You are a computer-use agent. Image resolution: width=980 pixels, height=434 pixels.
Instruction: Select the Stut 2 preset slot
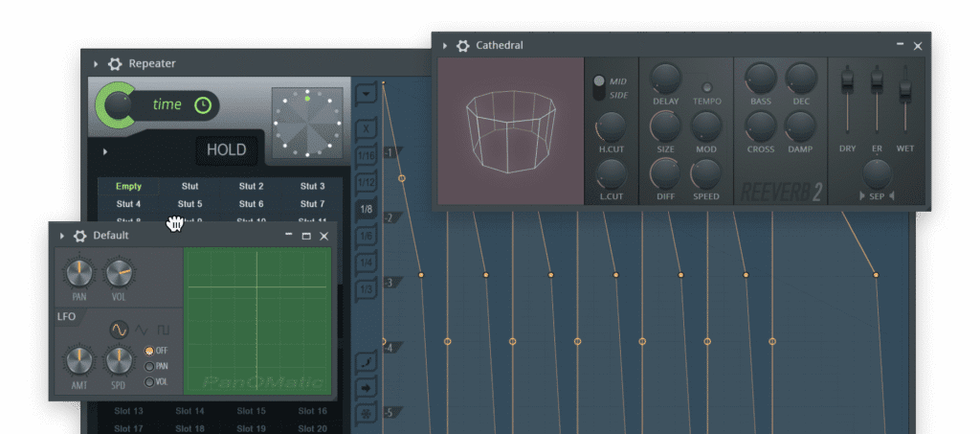tap(251, 187)
